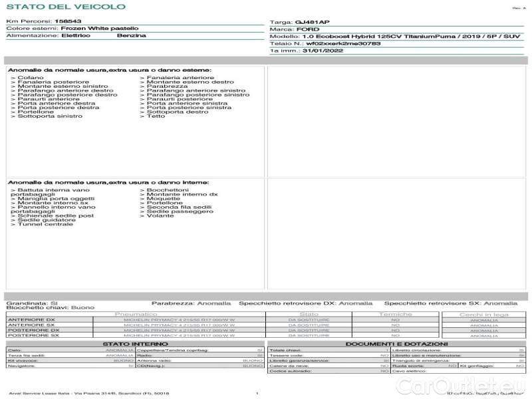Click the Pneumatico column header
The width and height of the screenshot is (532, 399).
136,314
